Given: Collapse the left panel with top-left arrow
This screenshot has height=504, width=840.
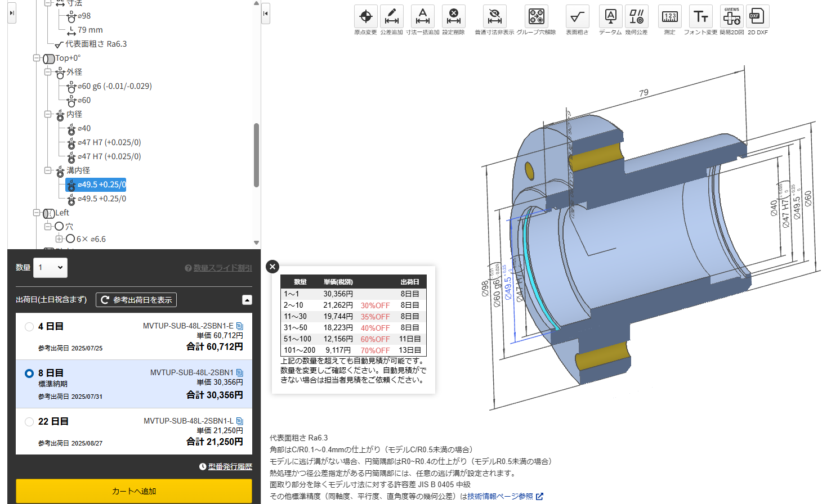Looking at the screenshot, I should (12, 13).
